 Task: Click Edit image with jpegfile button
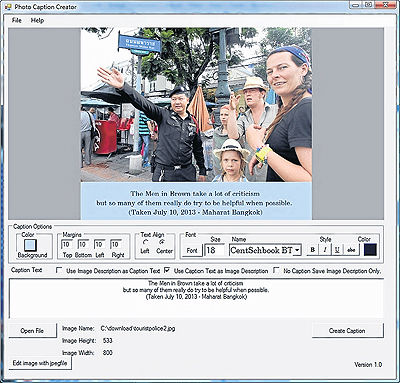click(x=40, y=363)
